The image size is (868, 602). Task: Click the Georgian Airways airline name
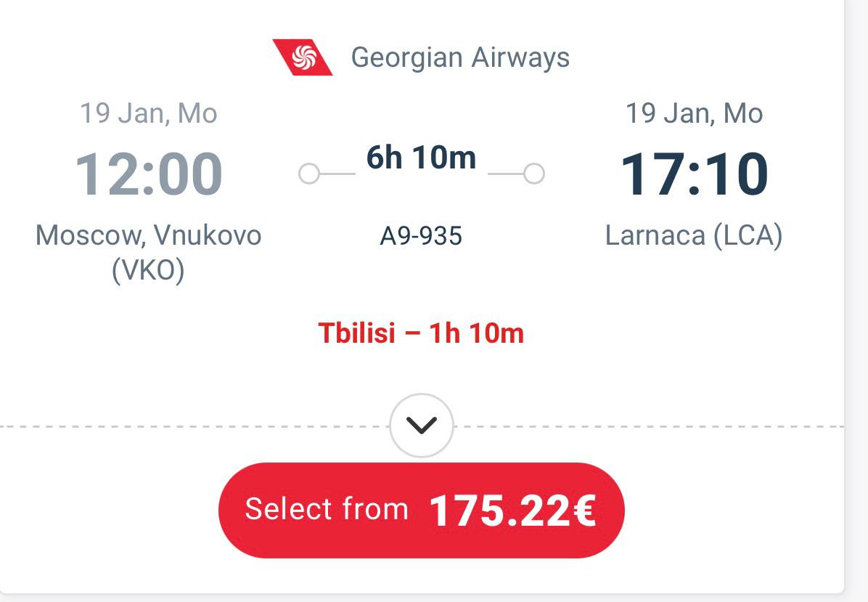coord(460,57)
